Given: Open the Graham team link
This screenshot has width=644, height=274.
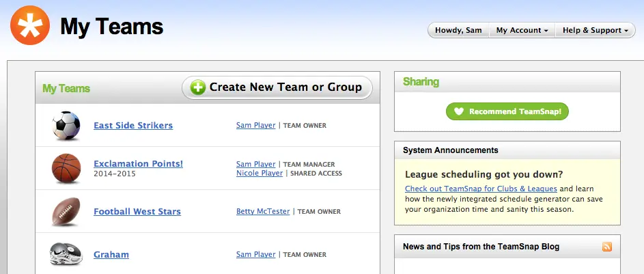Looking at the screenshot, I should [x=111, y=254].
